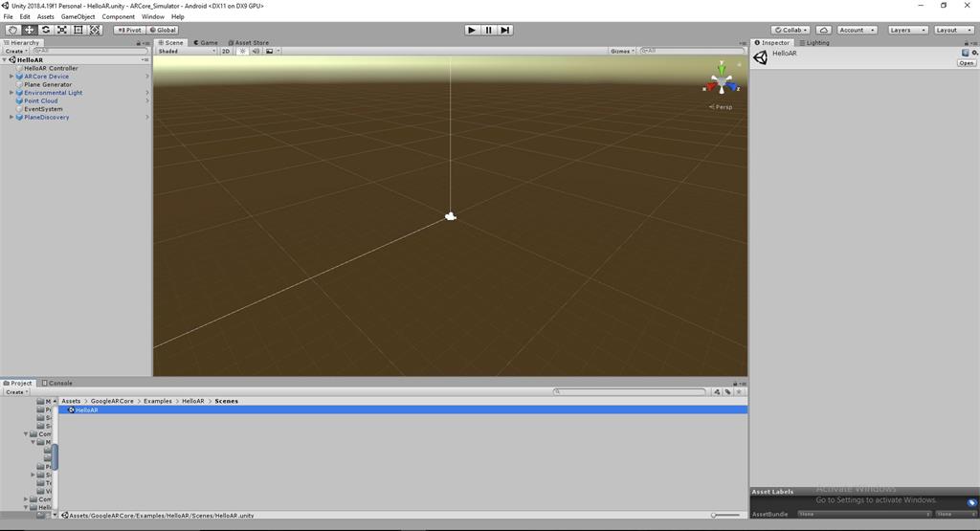Open the Window menu

coord(152,17)
